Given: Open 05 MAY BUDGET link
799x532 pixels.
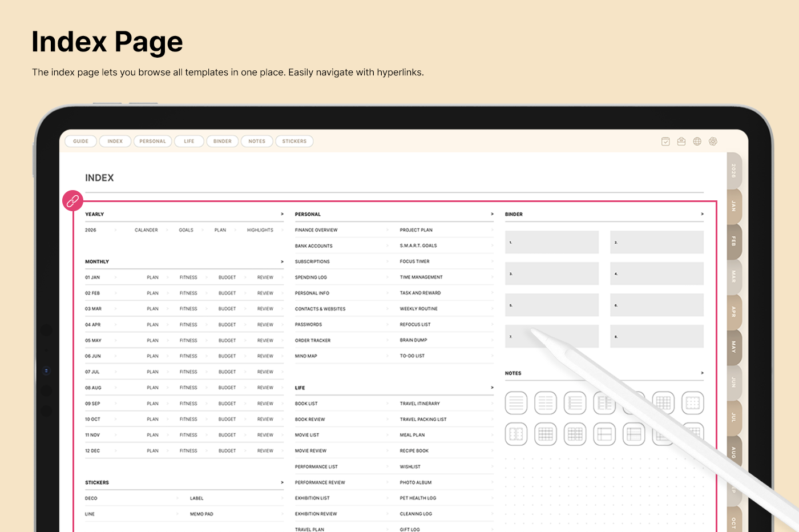Looking at the screenshot, I should [227, 341].
